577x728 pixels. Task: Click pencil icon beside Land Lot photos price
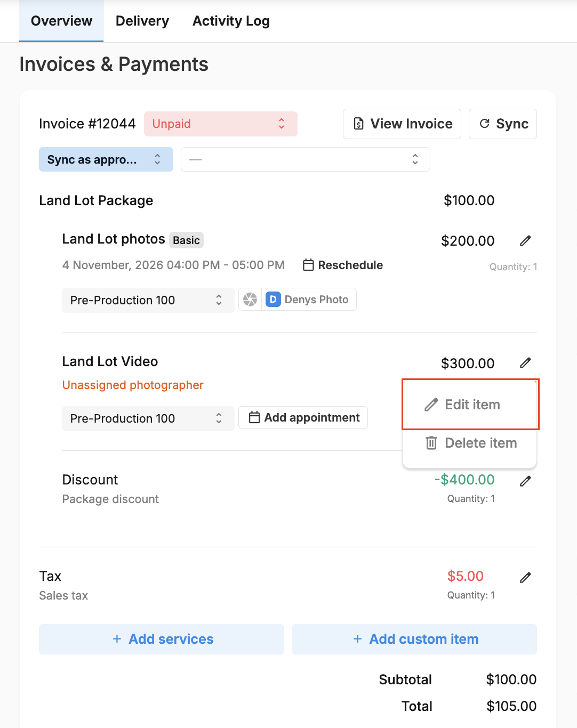(x=525, y=241)
